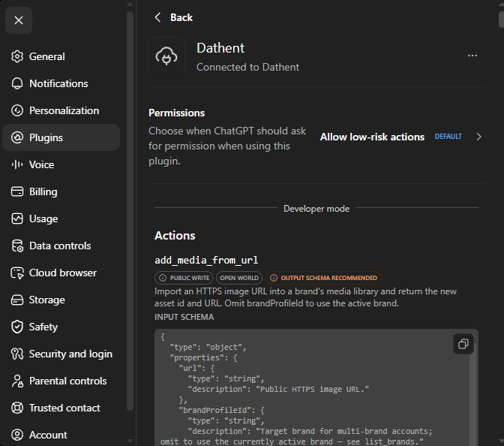
Task: Click the Voice waveform icon
Action: point(17,164)
